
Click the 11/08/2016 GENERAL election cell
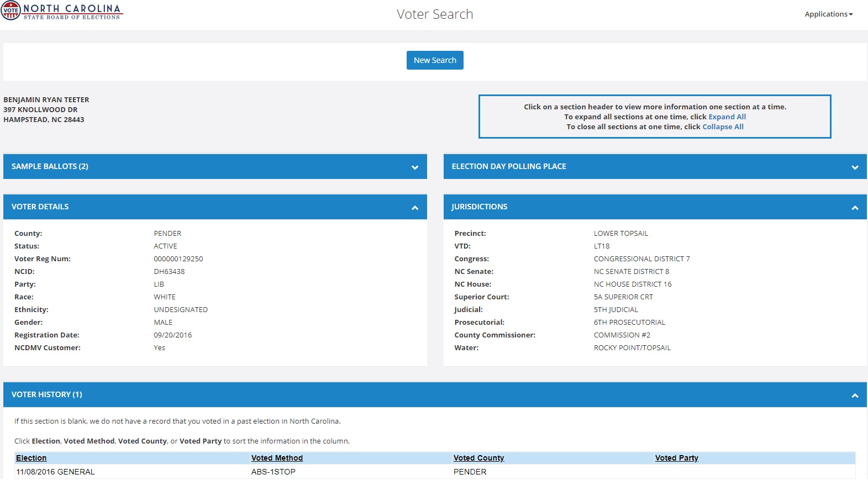55,472
